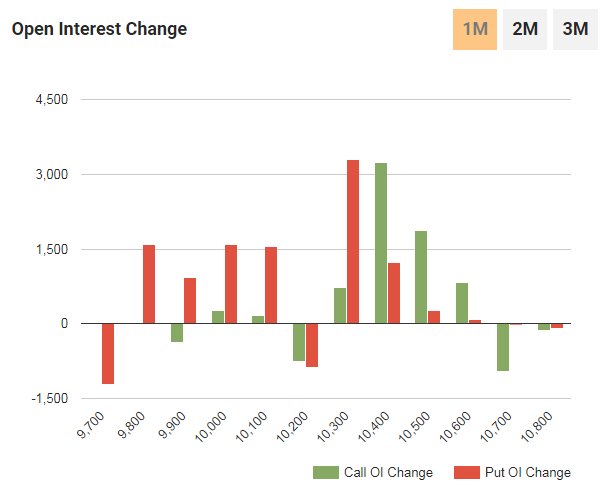Switch to the 2M time range
607x495 pixels.
(525, 29)
